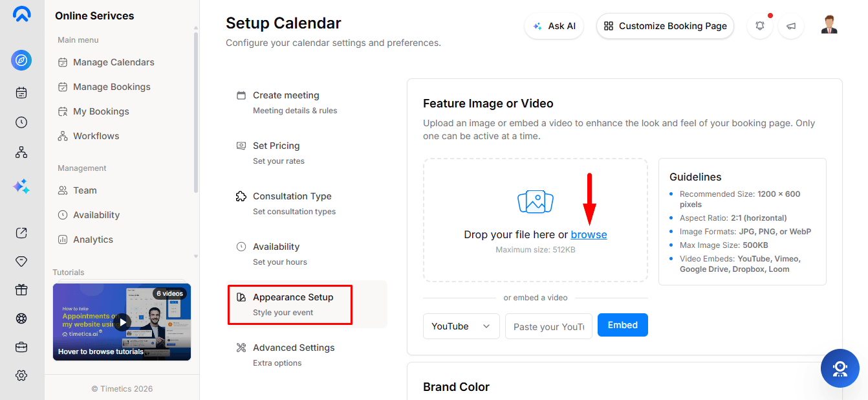
Task: Click the megaphone announcements icon
Action: (791, 27)
